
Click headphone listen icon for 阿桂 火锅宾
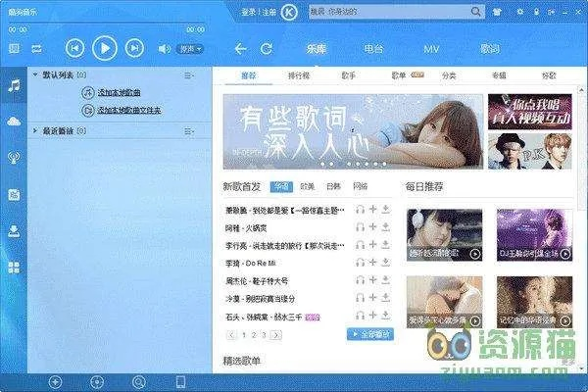point(360,226)
